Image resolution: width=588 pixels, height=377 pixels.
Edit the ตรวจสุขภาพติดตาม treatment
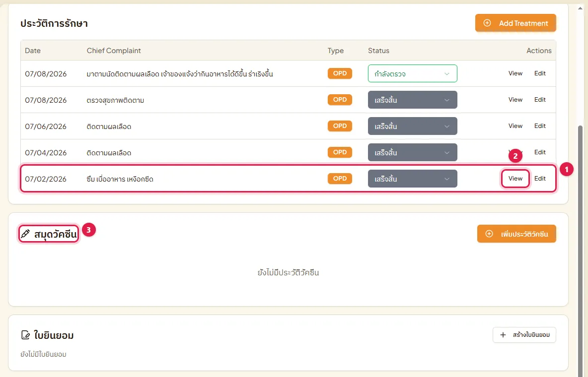tap(540, 100)
